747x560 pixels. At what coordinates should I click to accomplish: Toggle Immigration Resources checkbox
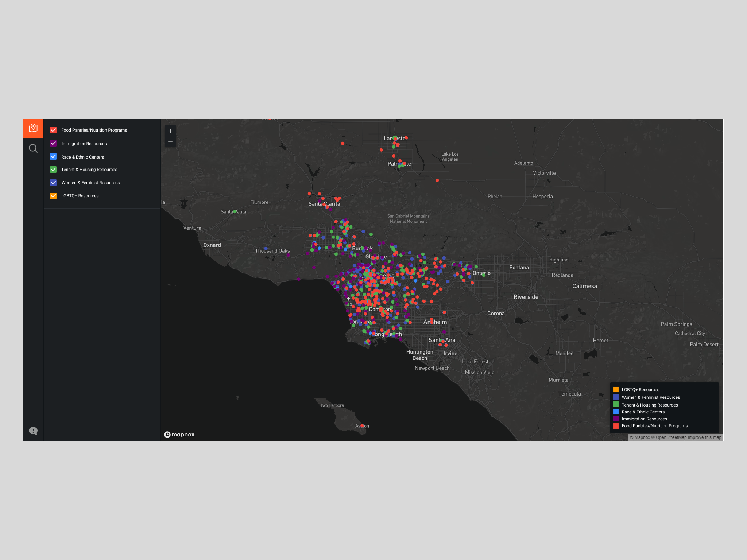53,143
